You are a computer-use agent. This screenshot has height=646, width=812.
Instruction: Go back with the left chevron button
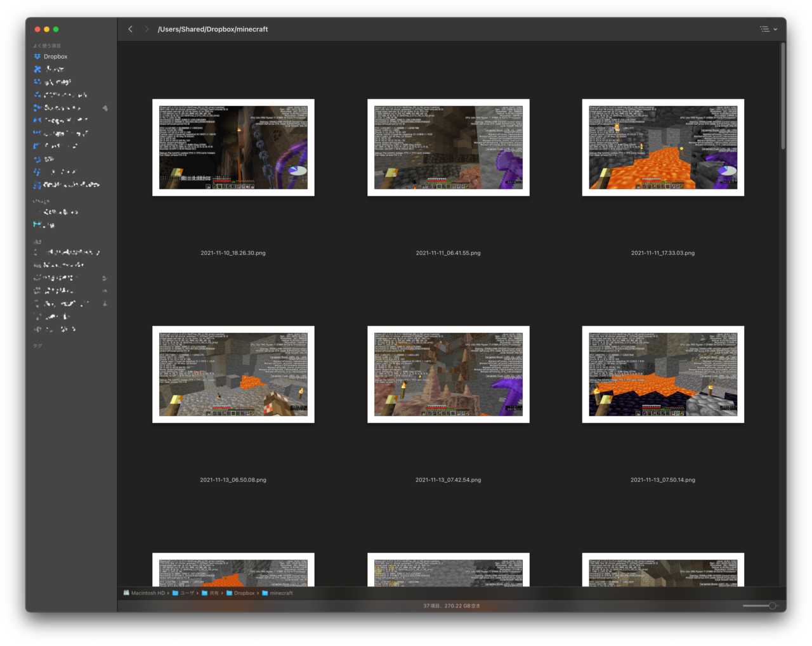[131, 29]
